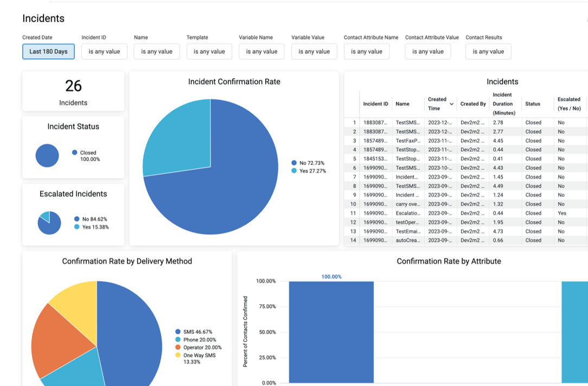Toggle the Yes 27.27% legend entry
The width and height of the screenshot is (588, 386).
pyautogui.click(x=309, y=171)
